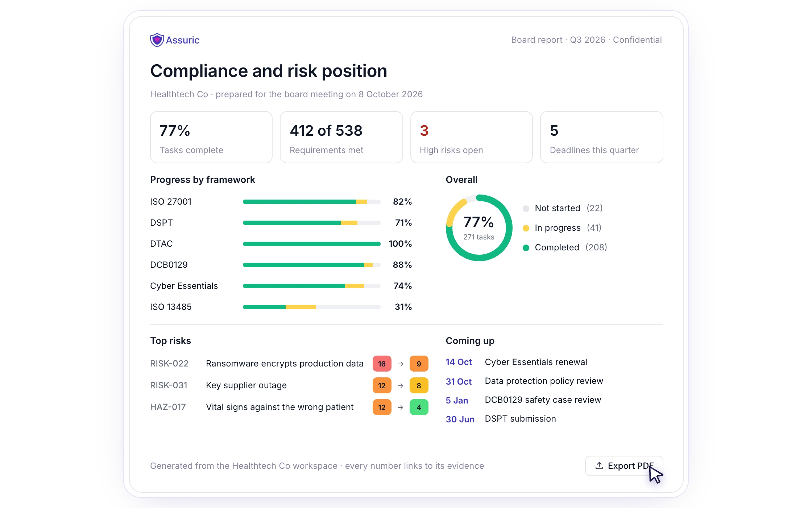Click the DTAC progress bar
This screenshot has height=508, width=812.
312,244
